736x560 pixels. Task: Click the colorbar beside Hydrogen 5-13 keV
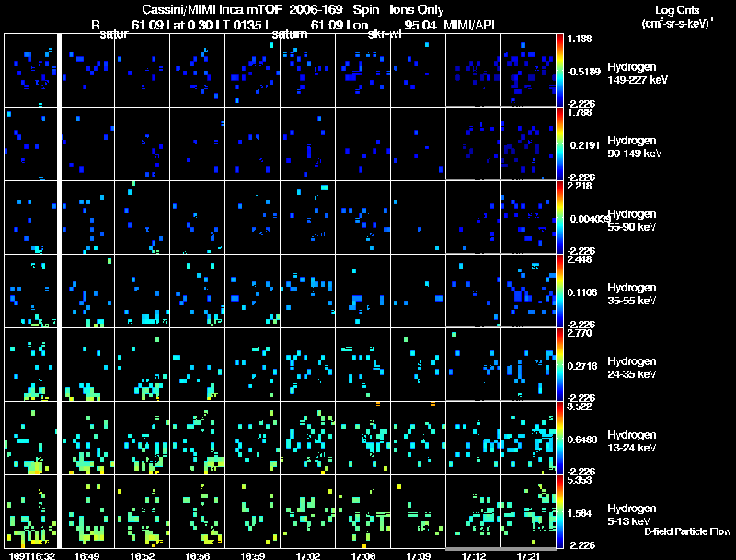559,512
